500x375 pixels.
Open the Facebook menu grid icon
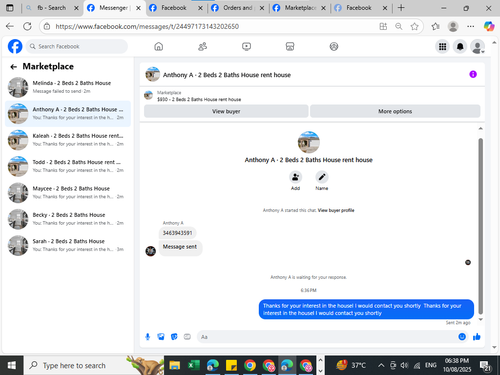click(442, 47)
